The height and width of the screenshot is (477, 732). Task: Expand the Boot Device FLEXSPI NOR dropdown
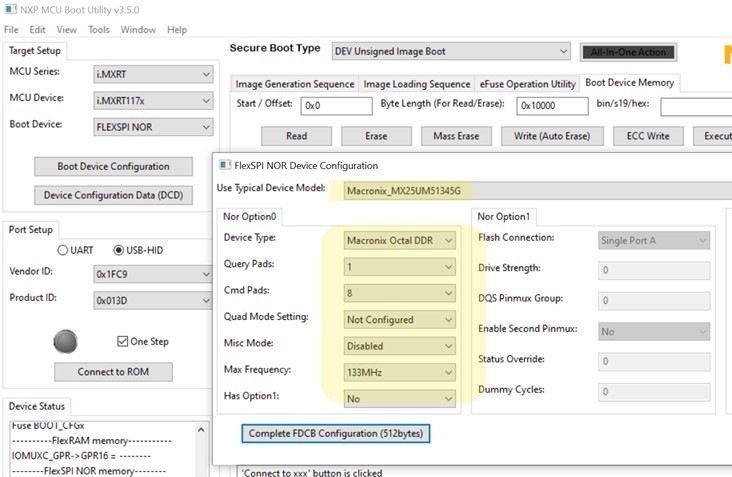click(154, 127)
